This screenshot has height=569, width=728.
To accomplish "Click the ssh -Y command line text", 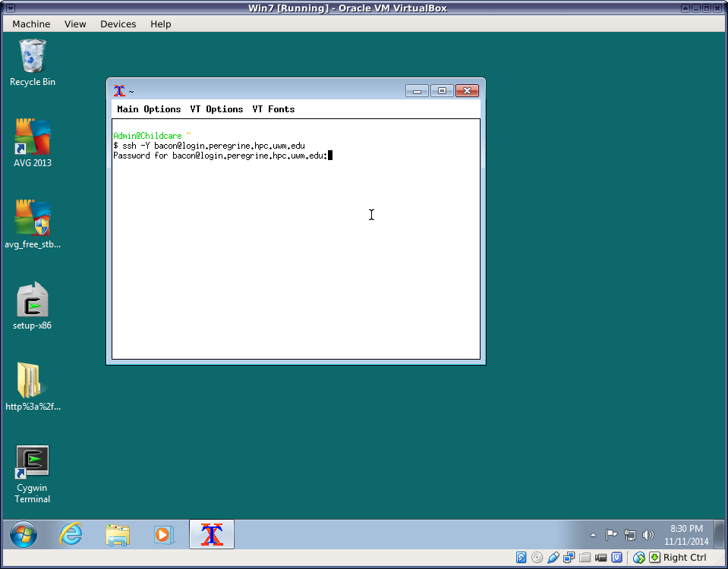I will pyautogui.click(x=213, y=146).
